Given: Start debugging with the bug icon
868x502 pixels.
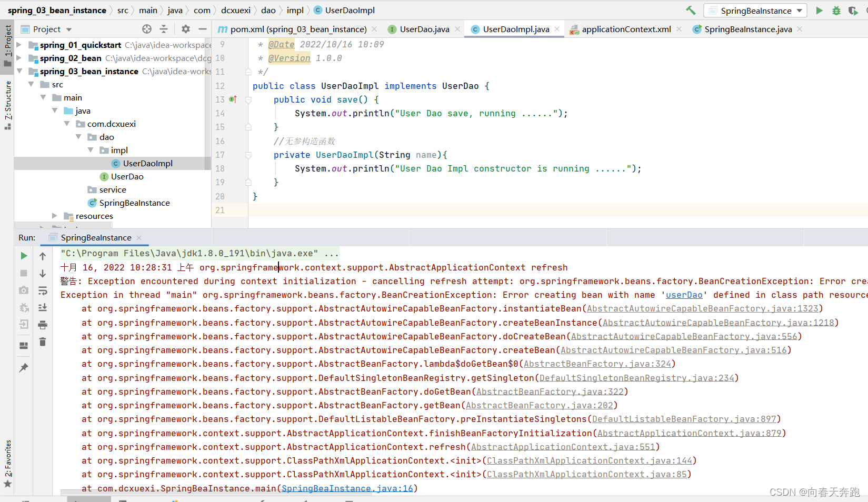Looking at the screenshot, I should coord(836,11).
